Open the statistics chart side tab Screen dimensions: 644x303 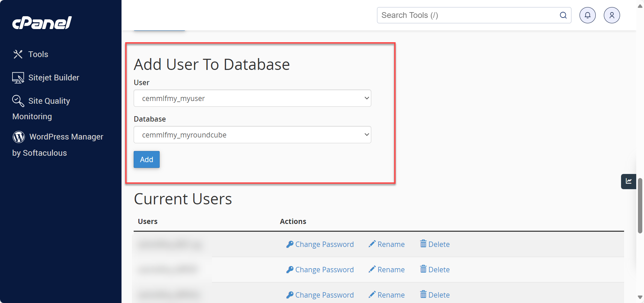click(628, 181)
